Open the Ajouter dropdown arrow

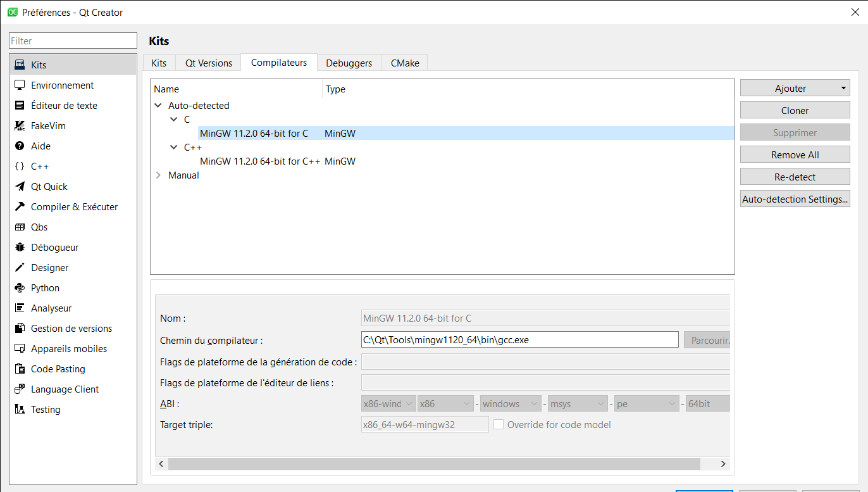pyautogui.click(x=843, y=87)
